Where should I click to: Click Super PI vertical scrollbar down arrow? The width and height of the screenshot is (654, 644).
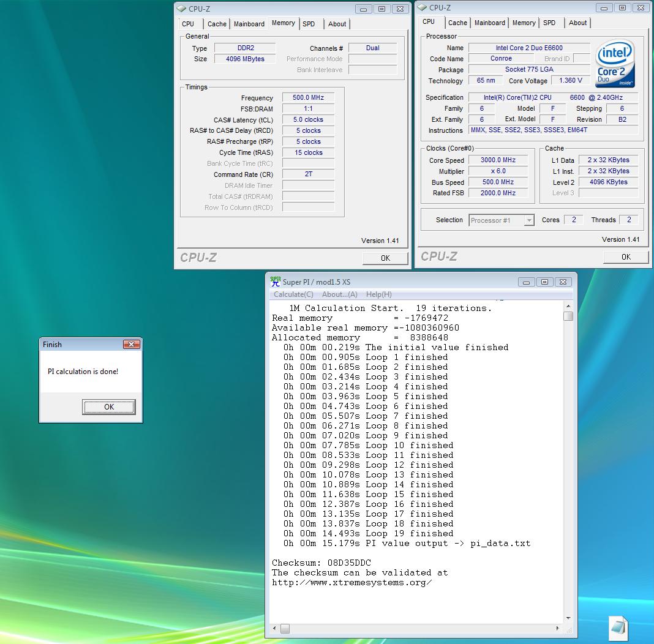(x=568, y=618)
